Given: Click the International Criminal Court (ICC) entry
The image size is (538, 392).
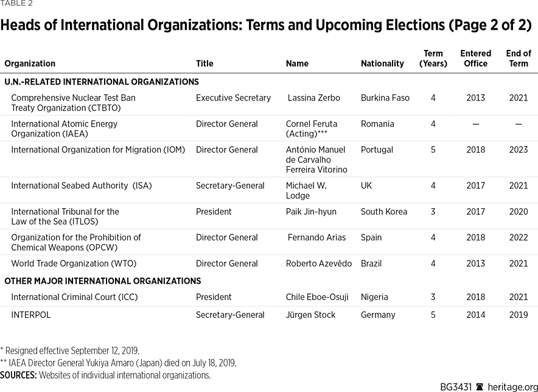Looking at the screenshot, I should pos(74,297).
